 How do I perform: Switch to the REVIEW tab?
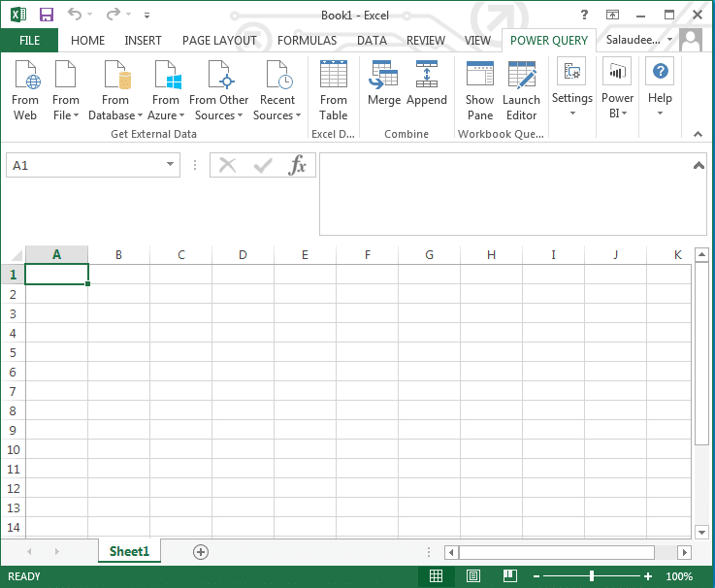pyautogui.click(x=426, y=41)
